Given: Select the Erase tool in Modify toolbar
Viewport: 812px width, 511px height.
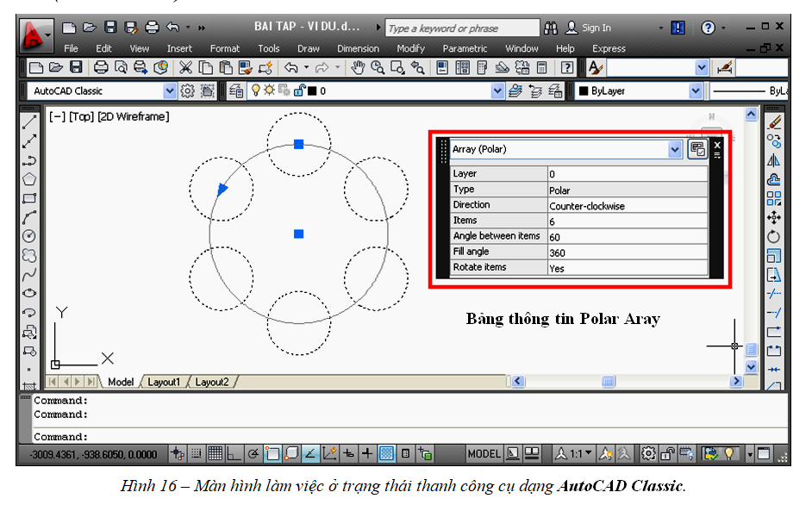Looking at the screenshot, I should click(x=774, y=122).
